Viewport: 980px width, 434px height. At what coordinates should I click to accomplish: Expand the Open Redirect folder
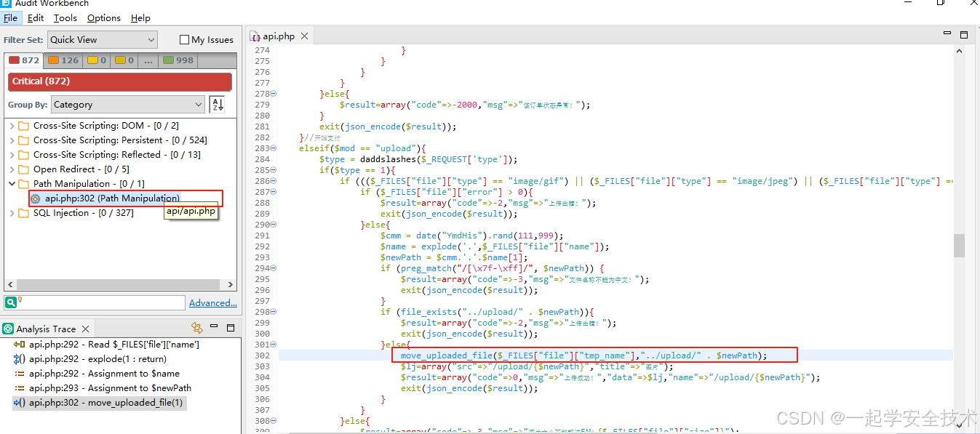(x=12, y=169)
